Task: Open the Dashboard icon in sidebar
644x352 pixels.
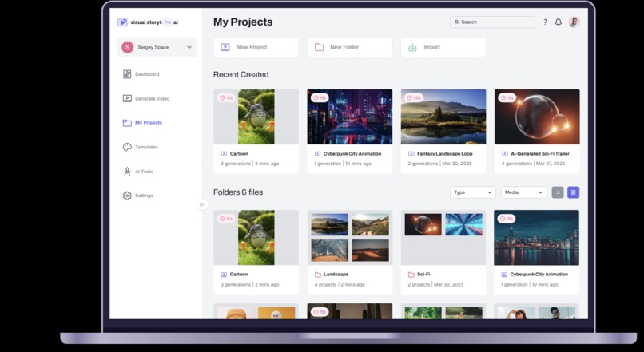Action: click(x=127, y=74)
